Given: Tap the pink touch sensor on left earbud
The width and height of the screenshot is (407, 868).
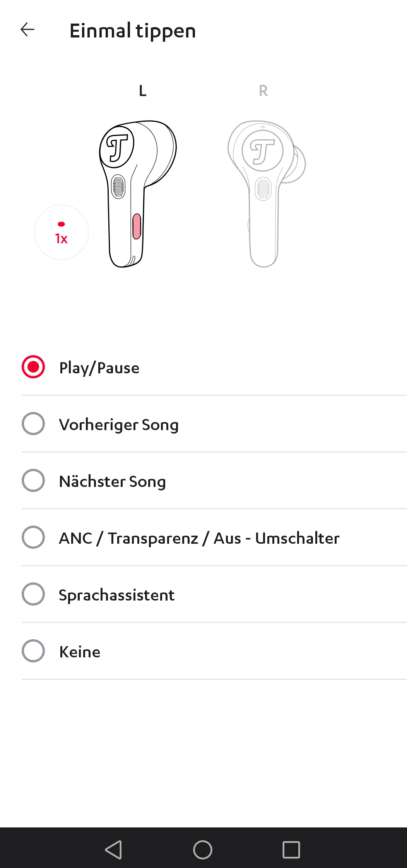Looking at the screenshot, I should tap(137, 226).
